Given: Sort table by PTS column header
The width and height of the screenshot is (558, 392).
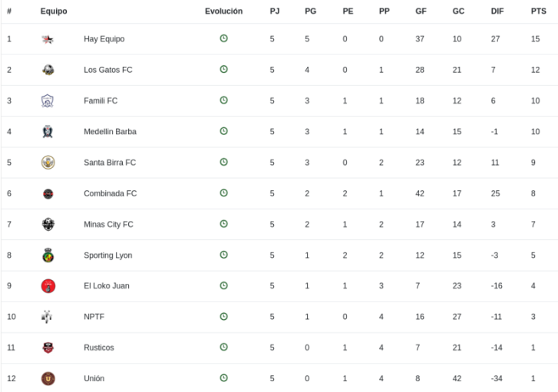Looking at the screenshot, I should point(538,12).
